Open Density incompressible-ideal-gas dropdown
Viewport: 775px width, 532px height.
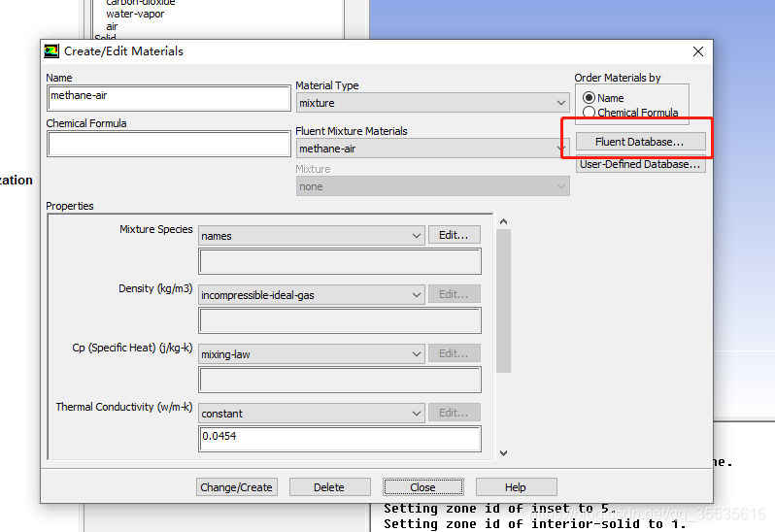(312, 295)
